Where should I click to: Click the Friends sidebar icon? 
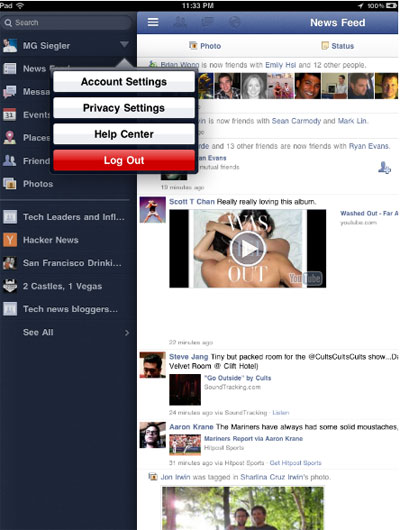coord(9,161)
